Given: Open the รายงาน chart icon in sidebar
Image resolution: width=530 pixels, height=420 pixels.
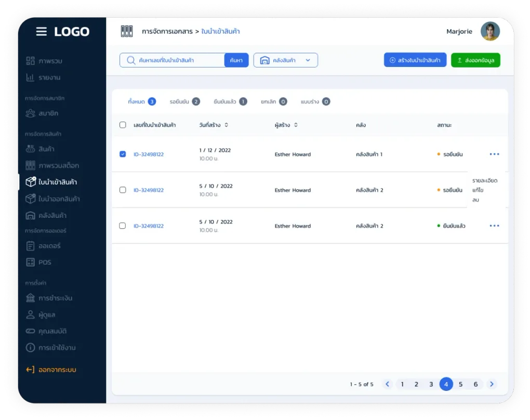Looking at the screenshot, I should tap(31, 77).
